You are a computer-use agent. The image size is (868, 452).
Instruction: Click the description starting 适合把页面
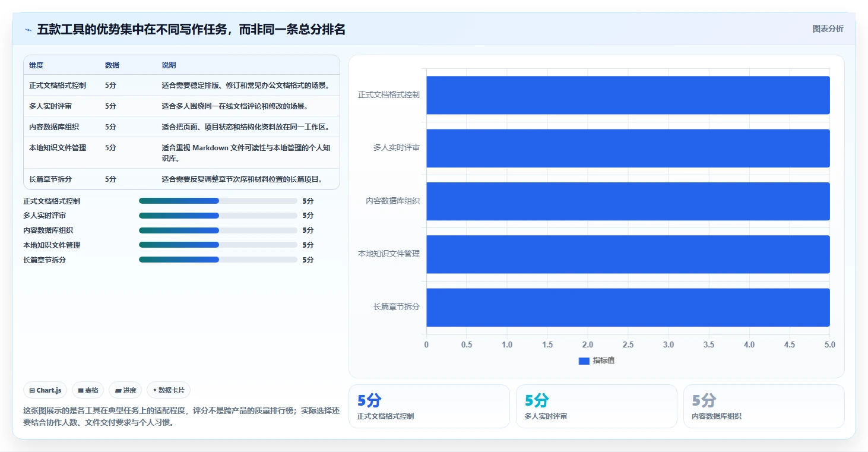point(246,127)
